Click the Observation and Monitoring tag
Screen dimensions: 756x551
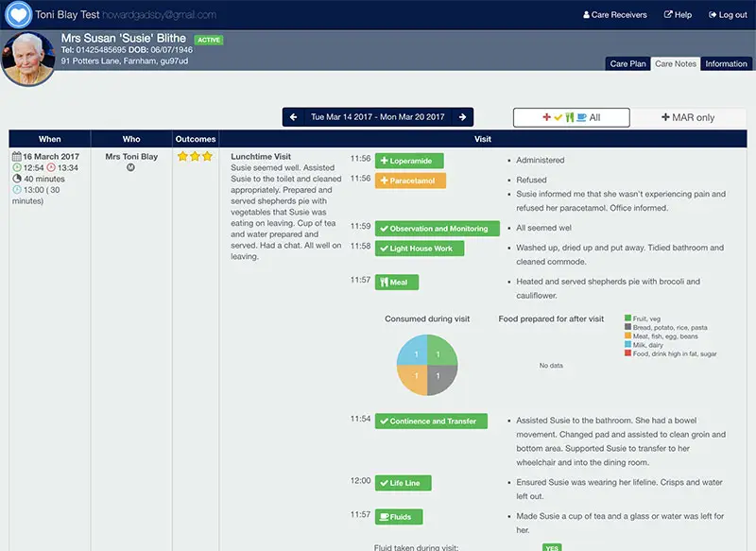click(x=438, y=229)
